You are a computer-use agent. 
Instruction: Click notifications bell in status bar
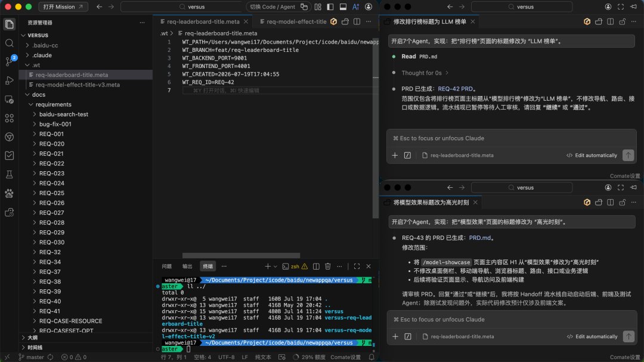[x=371, y=357]
